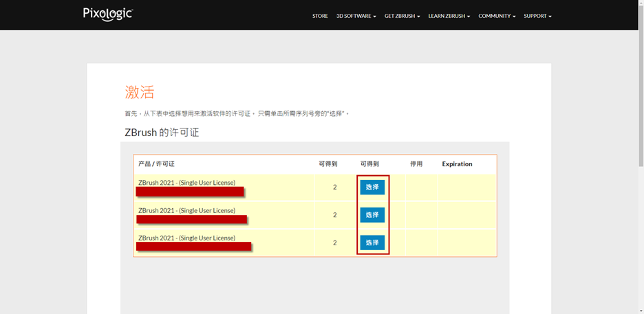Expand the 3D SOFTWARE dropdown menu

tap(356, 16)
